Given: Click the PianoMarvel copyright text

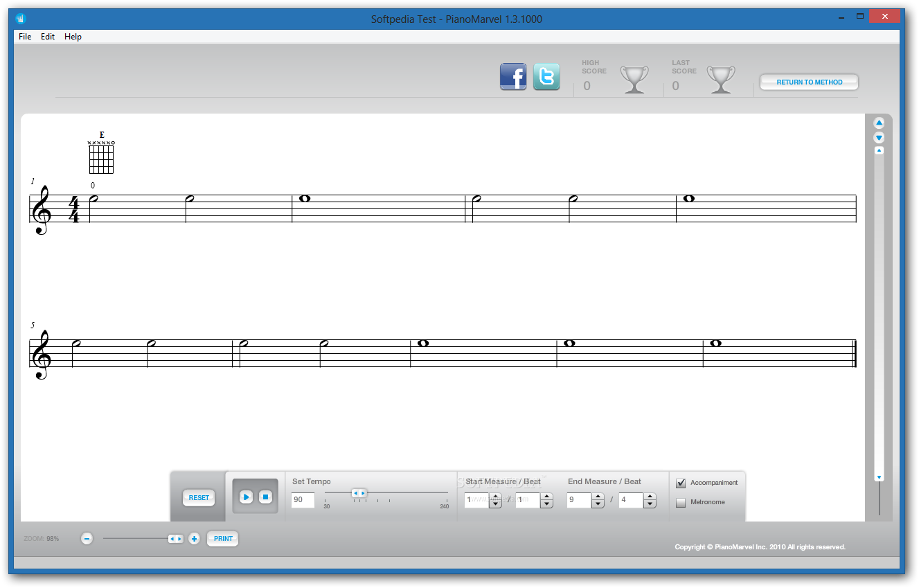Looking at the screenshot, I should coord(760,547).
